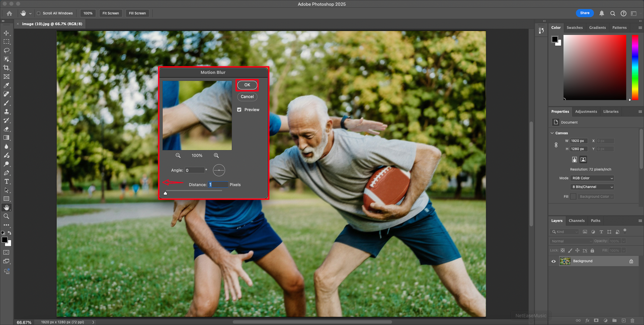Open the Properties panel options menu
This screenshot has width=644, height=325.
[x=640, y=111]
